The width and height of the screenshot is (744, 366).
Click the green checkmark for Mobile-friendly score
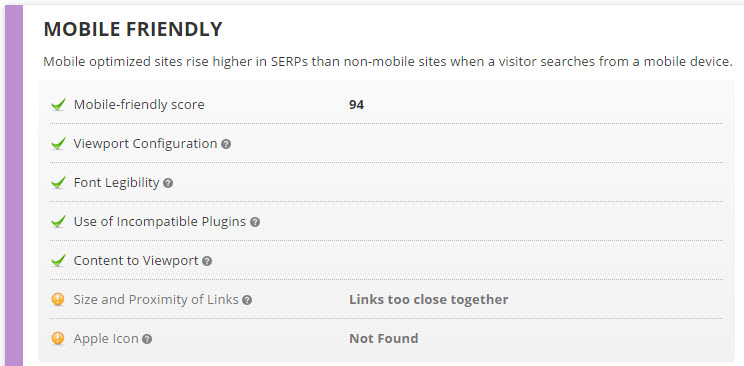tap(58, 104)
